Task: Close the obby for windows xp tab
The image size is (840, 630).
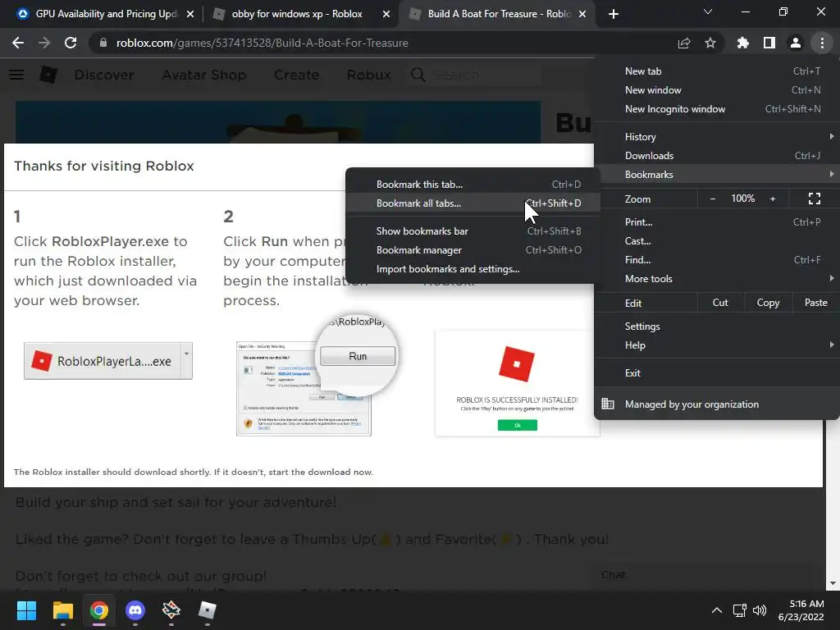Action: point(386,14)
